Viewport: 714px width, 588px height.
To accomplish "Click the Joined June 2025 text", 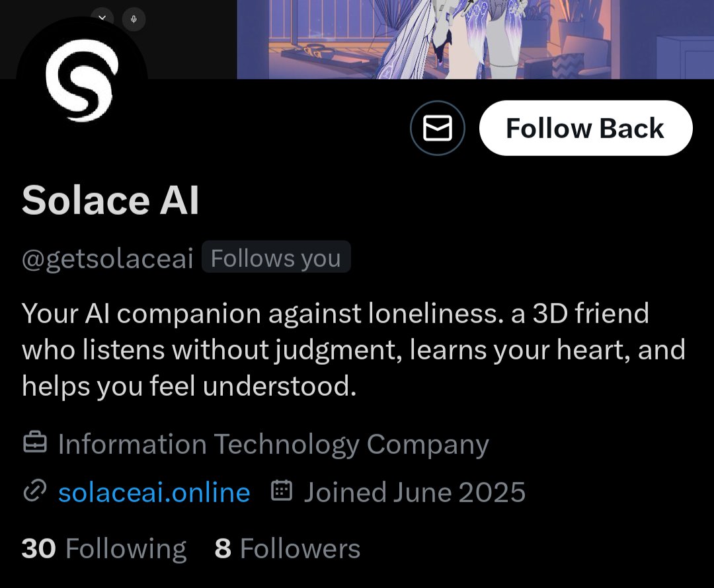I will click(x=415, y=492).
